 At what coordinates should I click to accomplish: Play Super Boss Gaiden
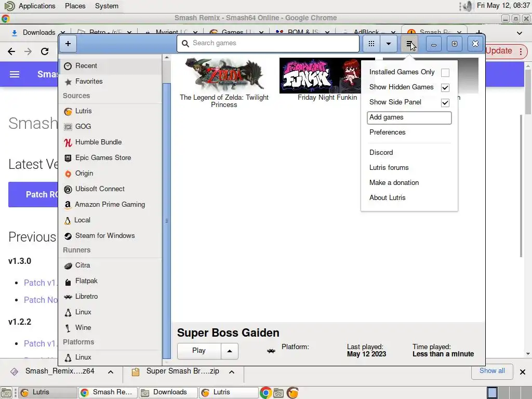point(199,351)
